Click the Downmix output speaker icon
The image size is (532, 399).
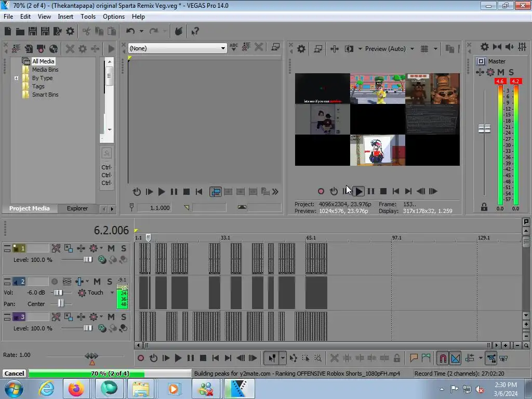(510, 47)
